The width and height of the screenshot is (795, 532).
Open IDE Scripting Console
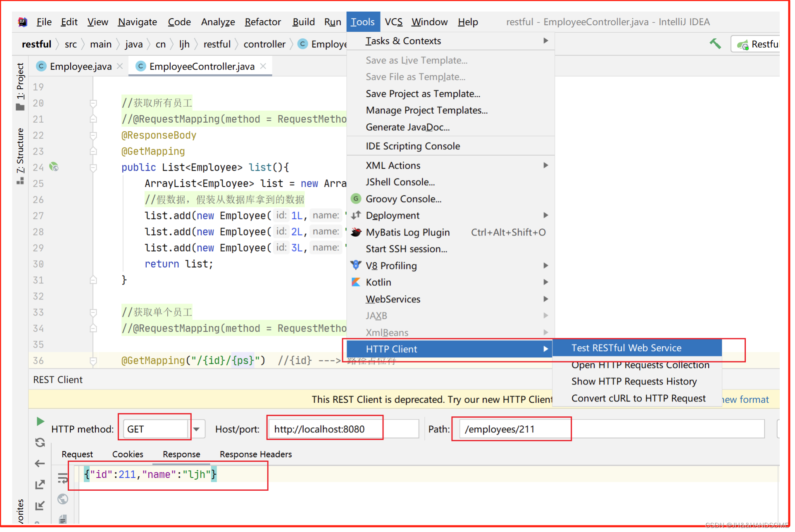click(450, 146)
